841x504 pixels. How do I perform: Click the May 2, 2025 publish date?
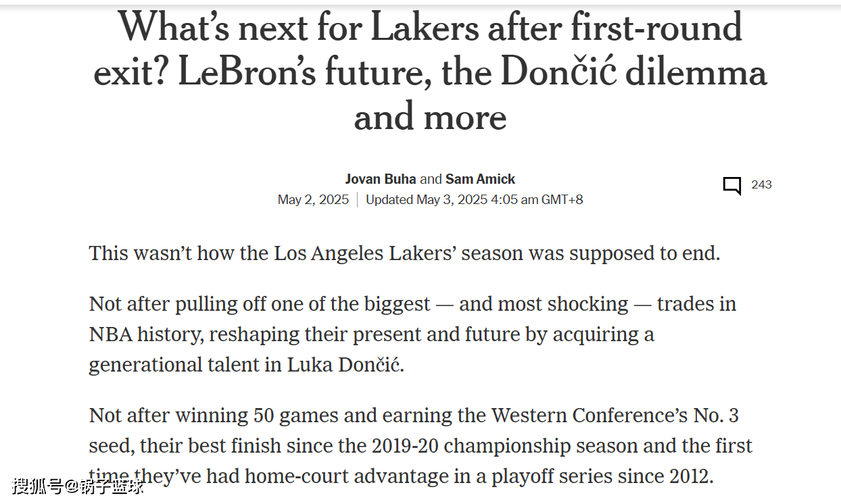click(313, 199)
